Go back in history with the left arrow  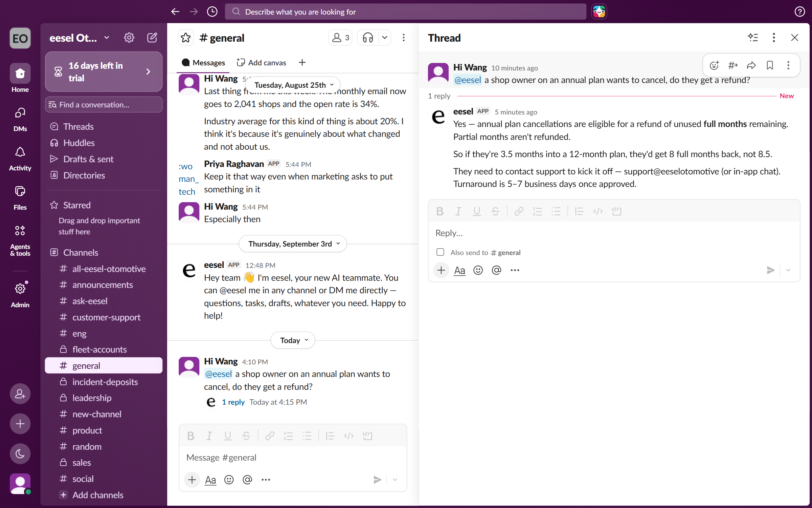(175, 12)
